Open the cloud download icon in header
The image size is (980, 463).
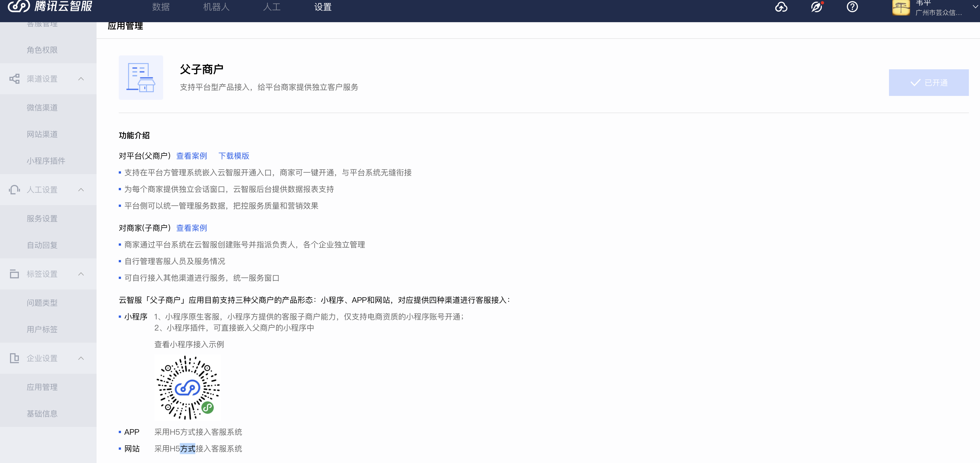pyautogui.click(x=781, y=7)
